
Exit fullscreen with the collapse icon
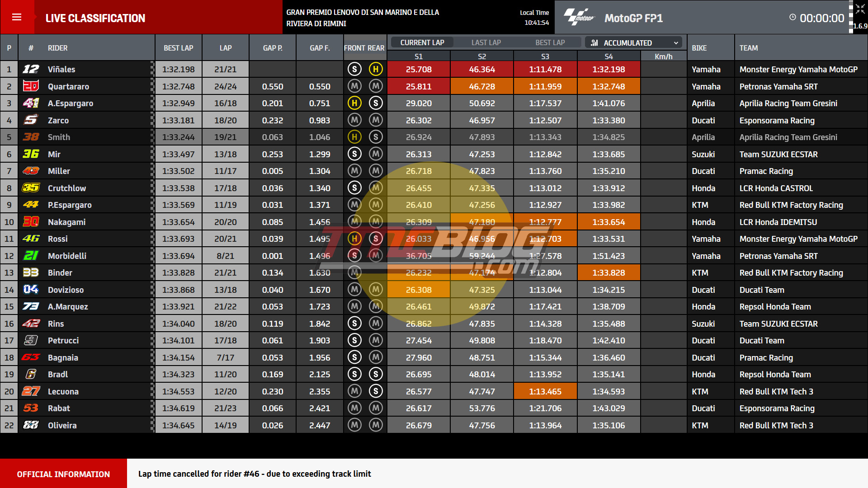859,9
